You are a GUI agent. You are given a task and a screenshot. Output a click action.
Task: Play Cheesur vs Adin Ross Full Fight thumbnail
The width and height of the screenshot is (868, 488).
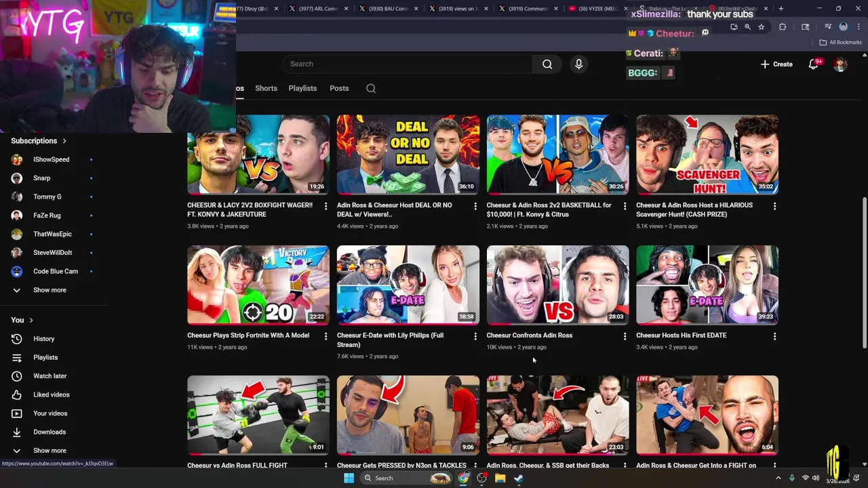[258, 415]
